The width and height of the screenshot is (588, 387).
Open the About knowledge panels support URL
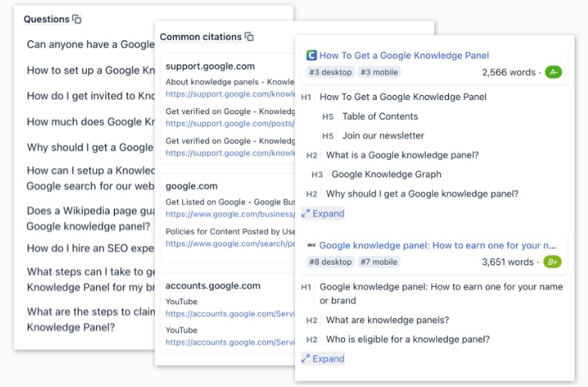pos(230,93)
